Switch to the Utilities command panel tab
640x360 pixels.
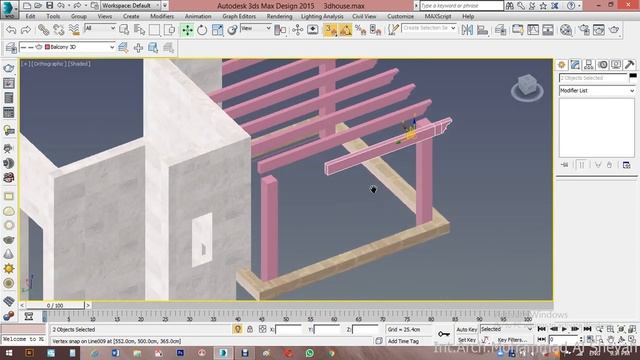click(629, 65)
